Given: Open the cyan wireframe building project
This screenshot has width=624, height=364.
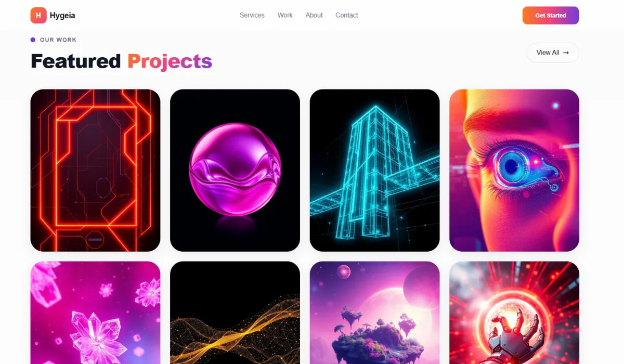Looking at the screenshot, I should click(375, 171).
